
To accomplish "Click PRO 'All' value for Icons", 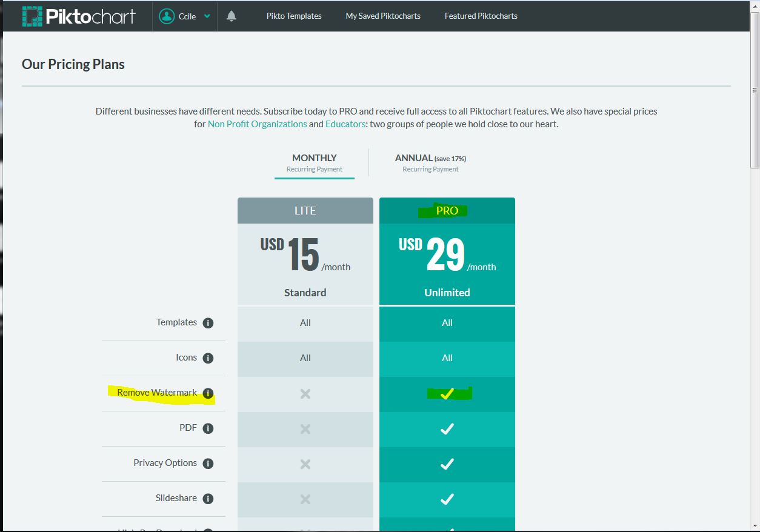I will pos(447,358).
